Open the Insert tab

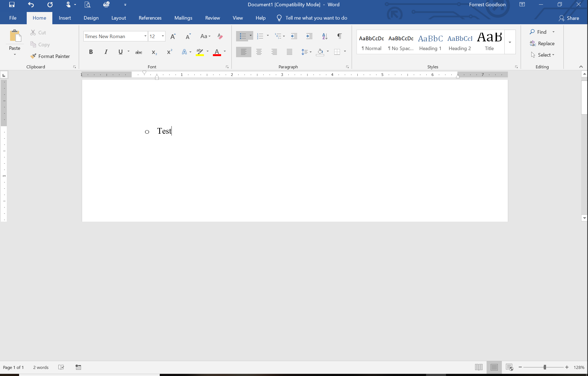tap(65, 18)
